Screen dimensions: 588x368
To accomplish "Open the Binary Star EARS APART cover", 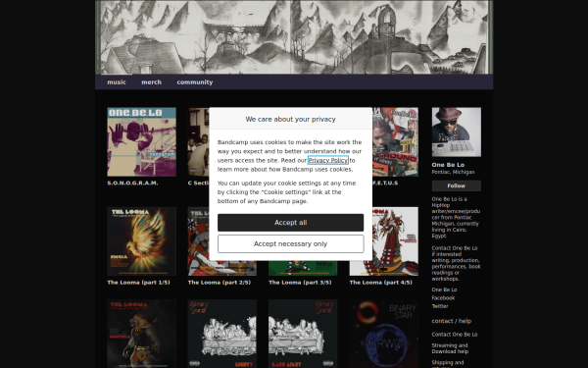I will [x=303, y=334].
